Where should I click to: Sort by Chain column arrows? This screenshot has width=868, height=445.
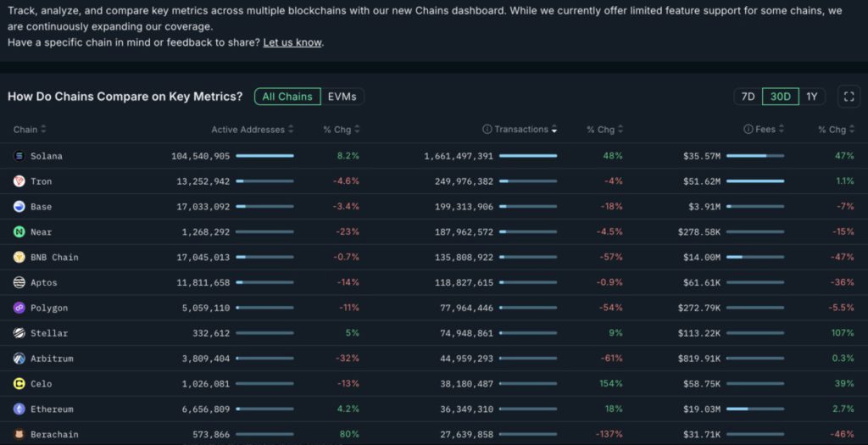pos(44,129)
